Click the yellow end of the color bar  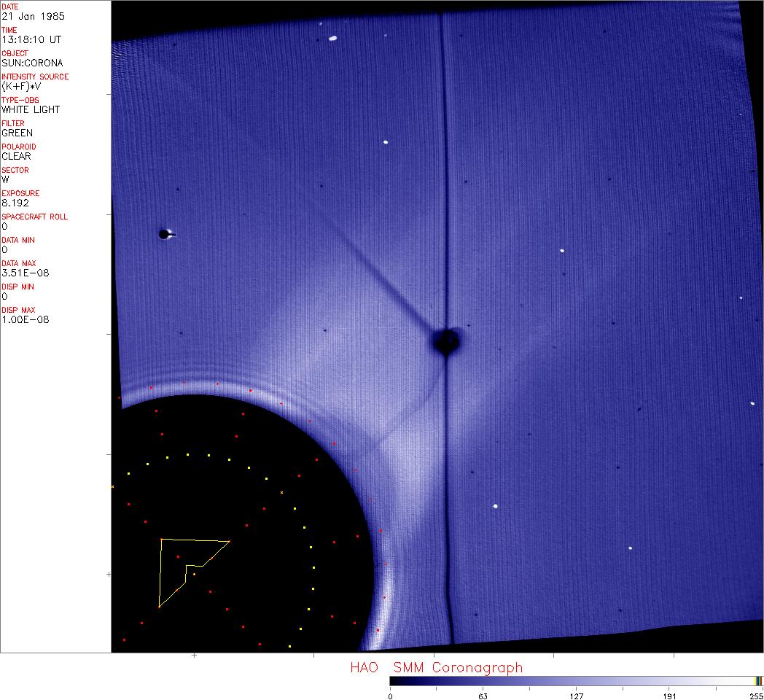point(759,681)
